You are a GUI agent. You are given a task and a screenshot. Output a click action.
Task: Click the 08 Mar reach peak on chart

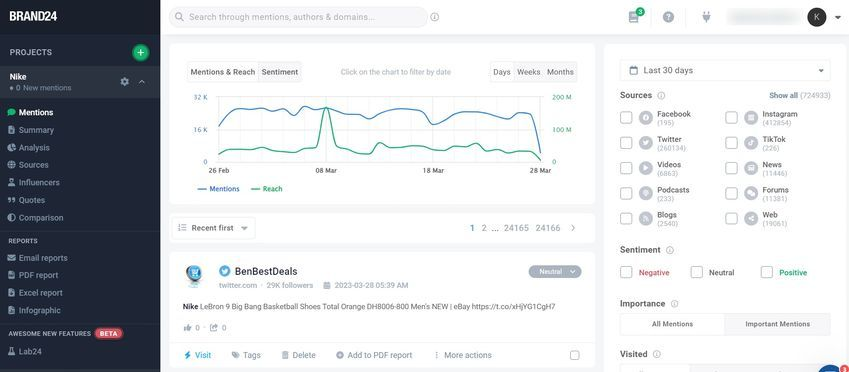pos(326,108)
